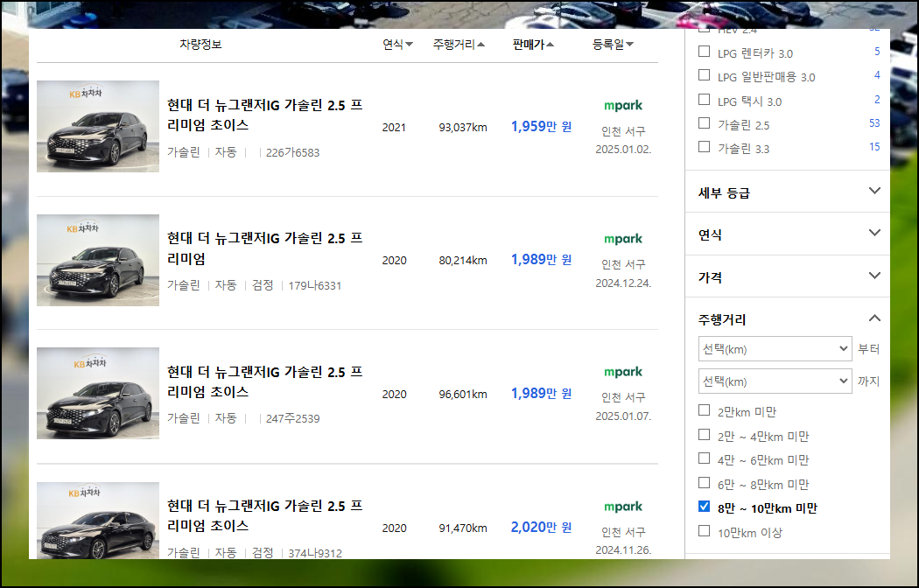Image resolution: width=919 pixels, height=588 pixels.
Task: Check the 2만 ~ 4만km 미만 box
Action: 705,435
